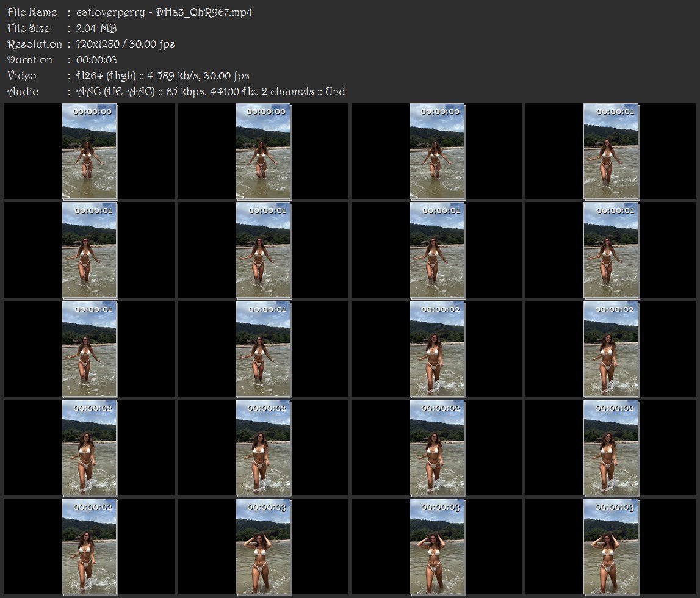
Task: Select the last thumbnail of the fourth row
Action: (611, 448)
